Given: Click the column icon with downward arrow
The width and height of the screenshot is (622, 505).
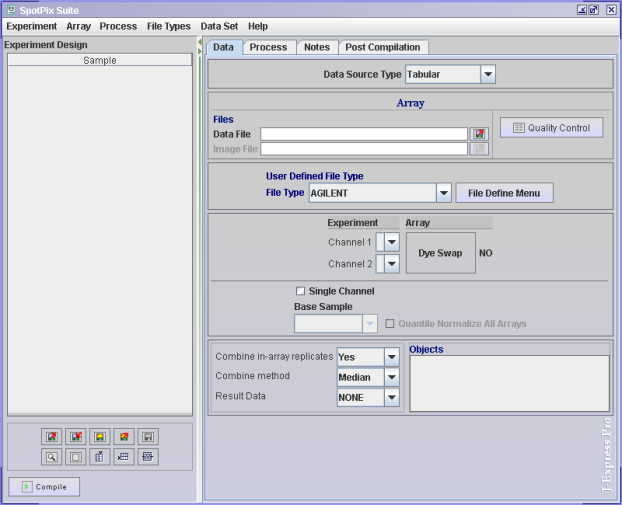Looking at the screenshot, I should (x=100, y=457).
